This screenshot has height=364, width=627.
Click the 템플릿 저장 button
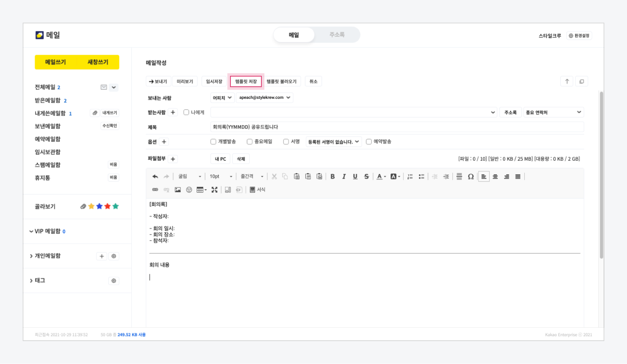point(246,81)
